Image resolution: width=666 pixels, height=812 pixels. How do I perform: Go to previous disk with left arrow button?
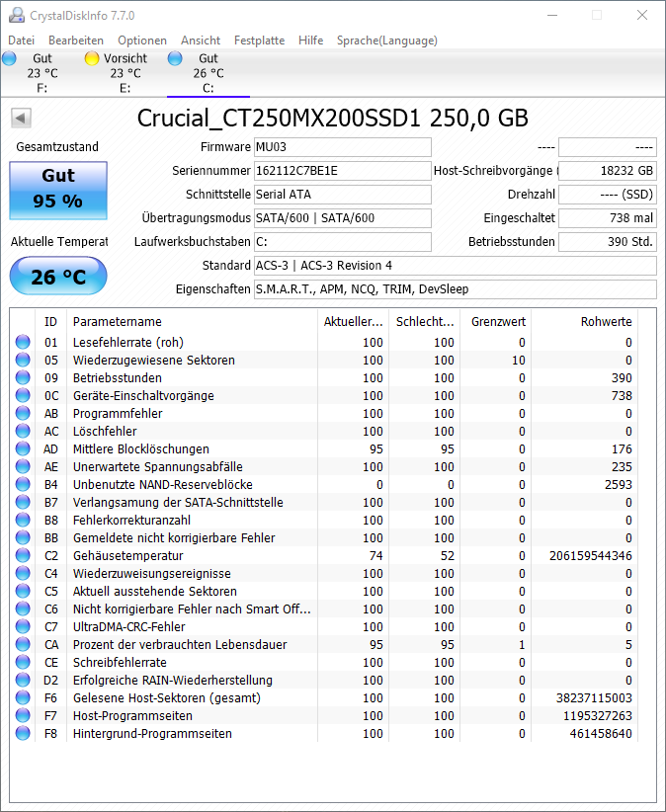pyautogui.click(x=21, y=119)
